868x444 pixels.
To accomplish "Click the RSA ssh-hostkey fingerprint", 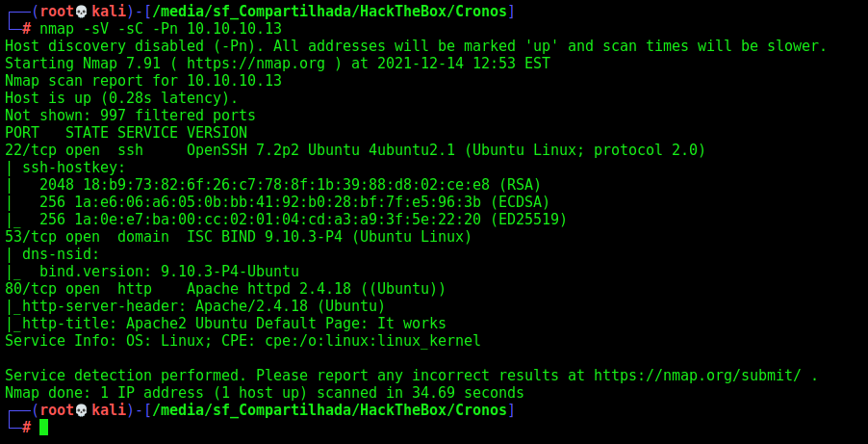I will [291, 185].
